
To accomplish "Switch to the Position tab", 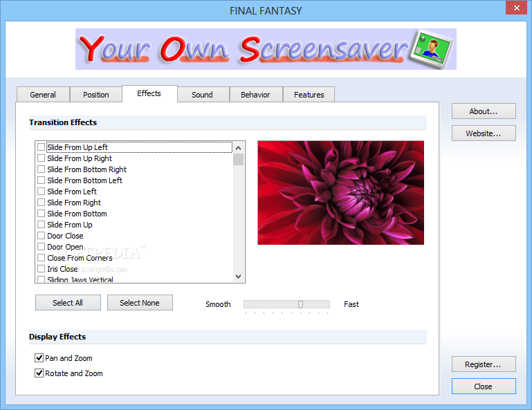I will (x=96, y=95).
